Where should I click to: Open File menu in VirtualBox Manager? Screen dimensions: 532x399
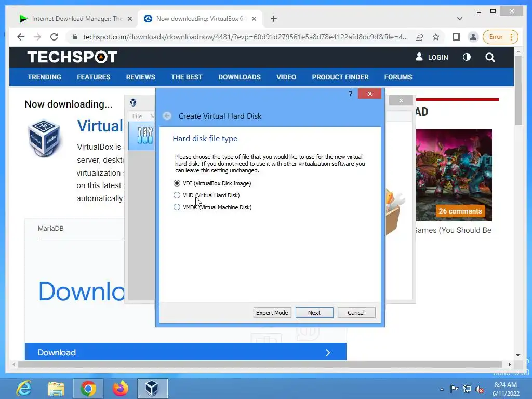click(x=137, y=116)
